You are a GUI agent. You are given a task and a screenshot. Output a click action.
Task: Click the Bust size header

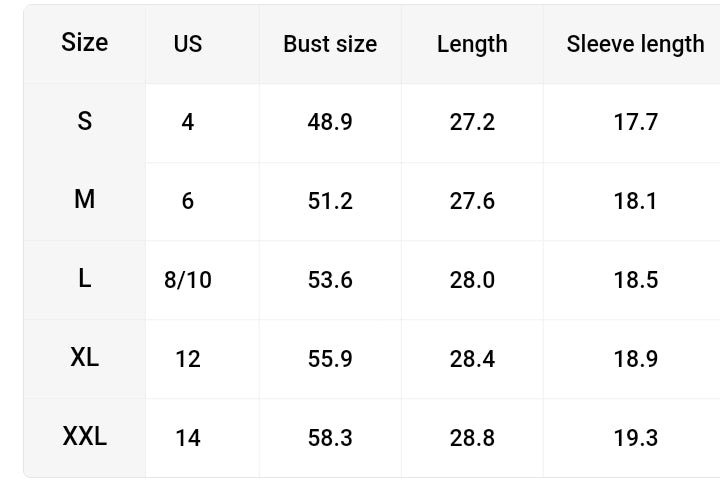(330, 44)
